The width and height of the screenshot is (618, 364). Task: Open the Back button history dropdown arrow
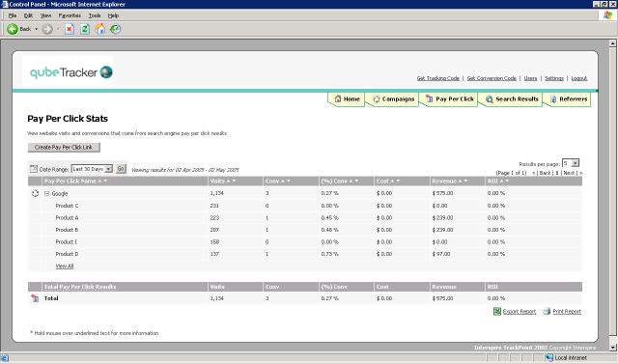[x=37, y=29]
